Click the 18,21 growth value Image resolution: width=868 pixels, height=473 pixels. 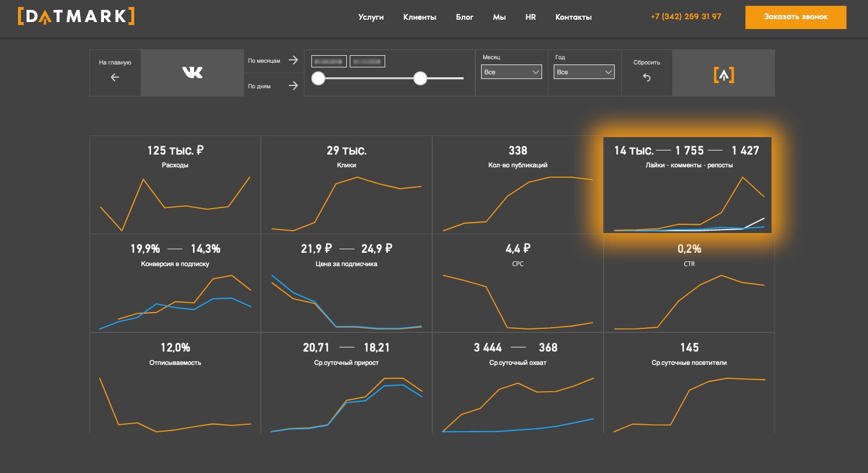point(376,347)
